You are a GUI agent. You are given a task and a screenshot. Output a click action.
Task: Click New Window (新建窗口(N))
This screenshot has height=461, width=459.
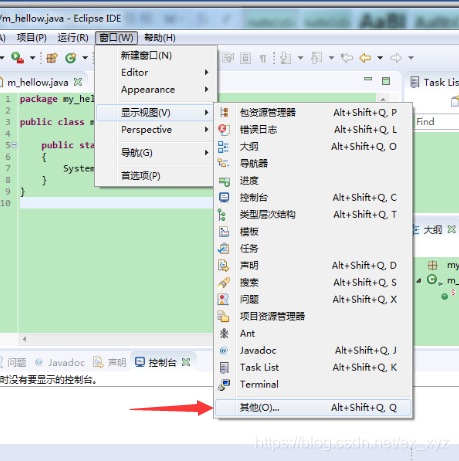click(x=156, y=55)
